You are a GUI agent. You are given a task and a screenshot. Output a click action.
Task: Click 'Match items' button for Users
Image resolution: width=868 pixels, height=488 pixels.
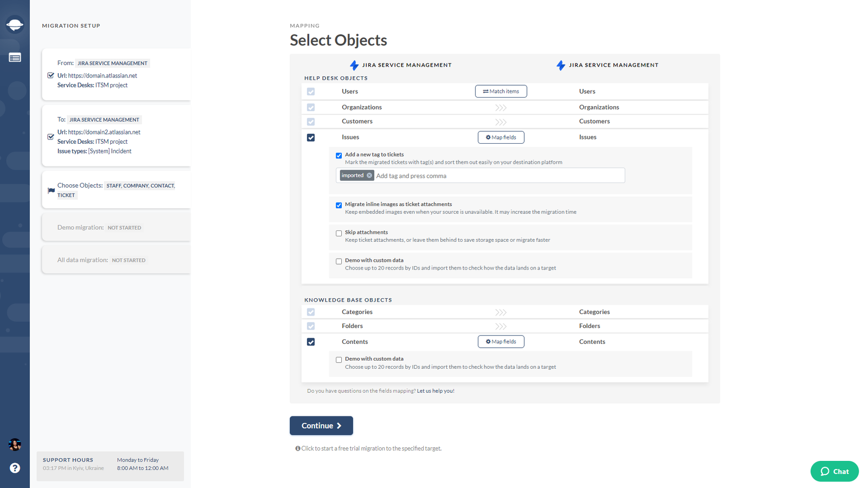tap(501, 91)
